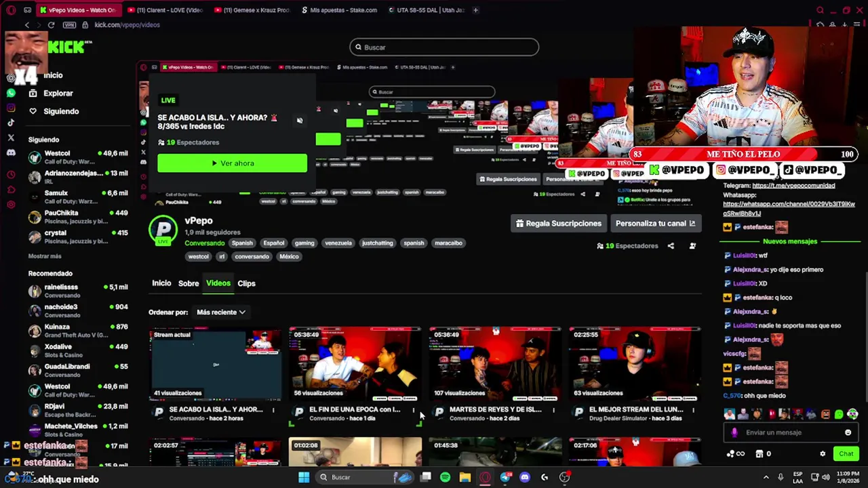Click the shop icon showing 0 below chat
The width and height of the screenshot is (868, 488).
763,454
